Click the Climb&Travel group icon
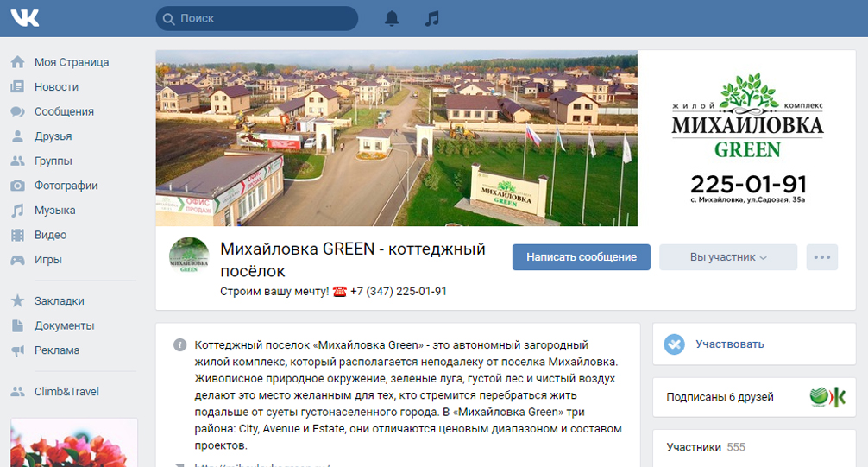Image resolution: width=868 pixels, height=467 pixels. point(18,392)
